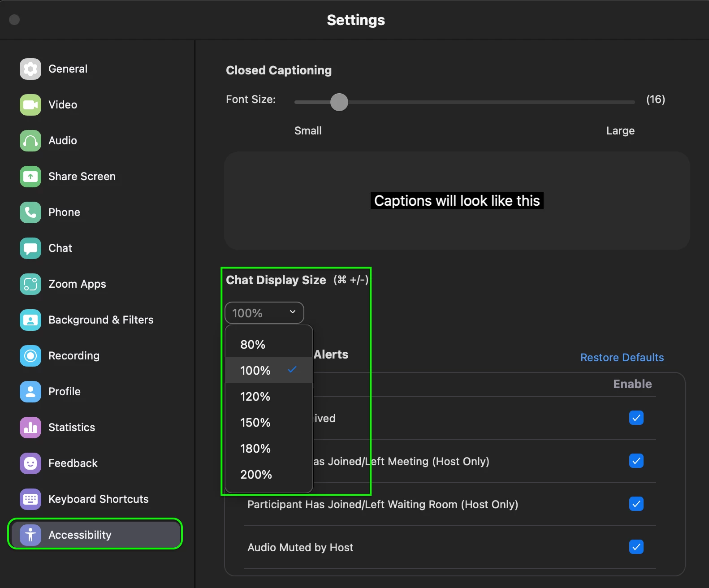
Task: Open the Zoom Apps icon
Action: (30, 284)
